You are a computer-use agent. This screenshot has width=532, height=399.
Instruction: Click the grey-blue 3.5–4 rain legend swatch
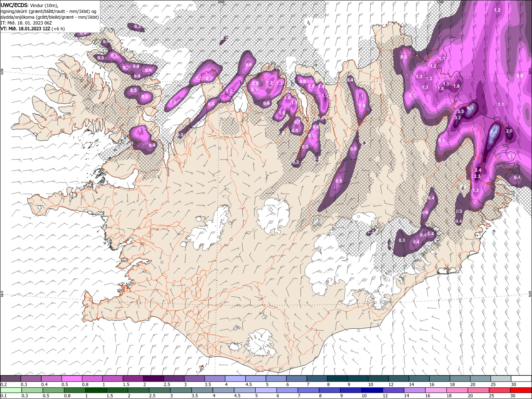coord(202,390)
